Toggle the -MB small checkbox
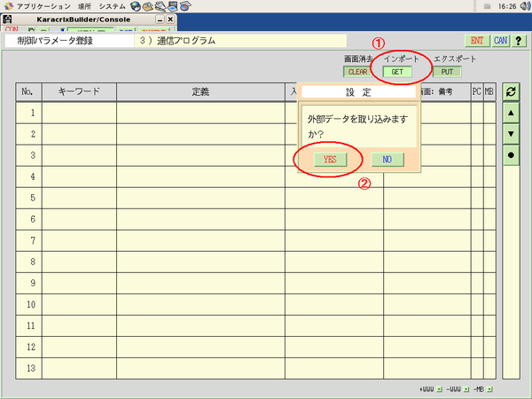532x399 pixels. pos(489,389)
